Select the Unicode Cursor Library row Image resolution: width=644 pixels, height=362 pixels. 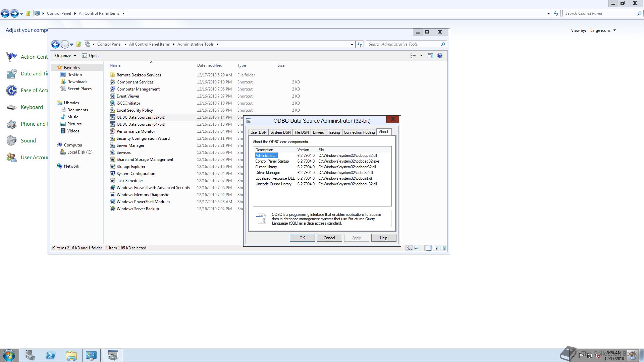pyautogui.click(x=322, y=184)
